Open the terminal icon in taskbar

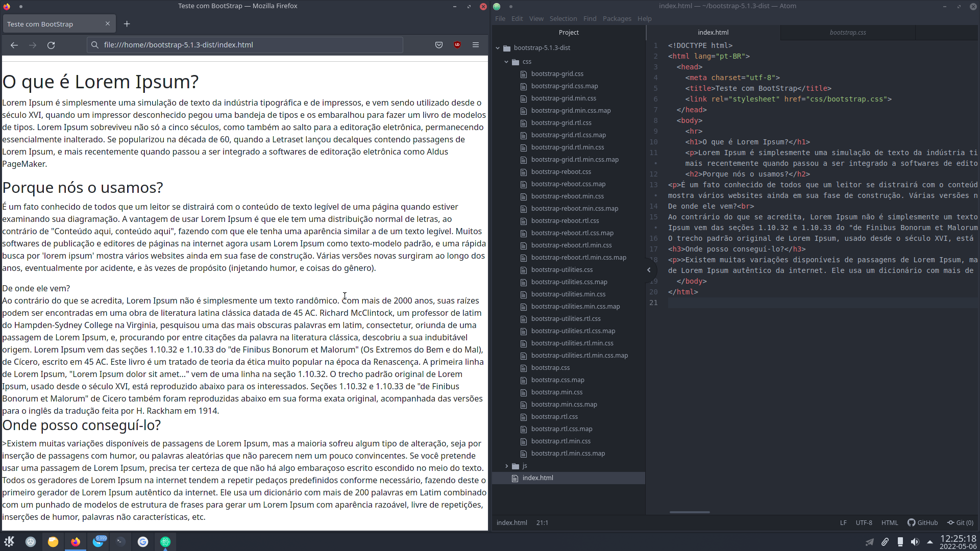pos(120,542)
